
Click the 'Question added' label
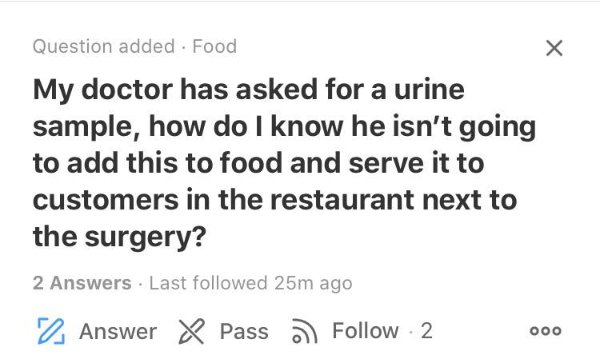click(104, 47)
